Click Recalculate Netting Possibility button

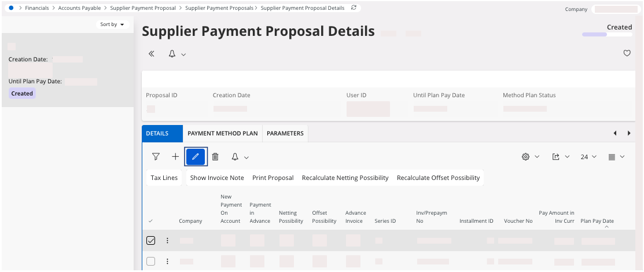point(345,178)
